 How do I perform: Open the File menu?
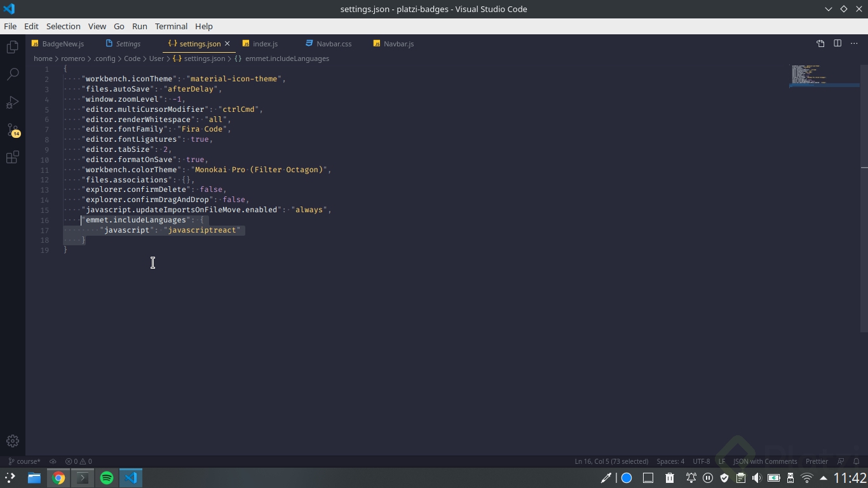tap(10, 26)
